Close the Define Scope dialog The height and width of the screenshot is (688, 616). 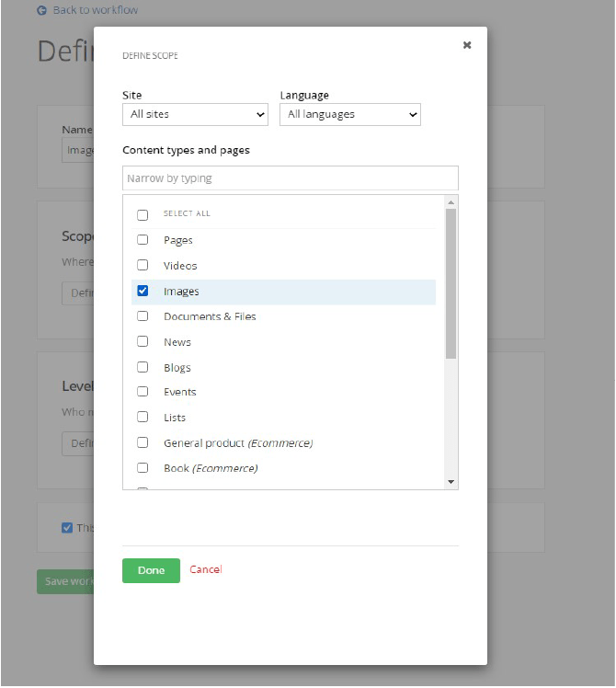click(x=467, y=45)
